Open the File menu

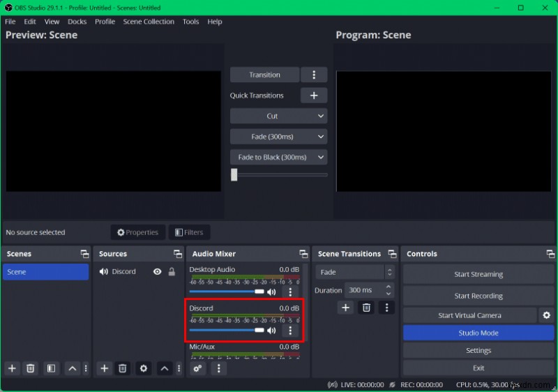(10, 22)
